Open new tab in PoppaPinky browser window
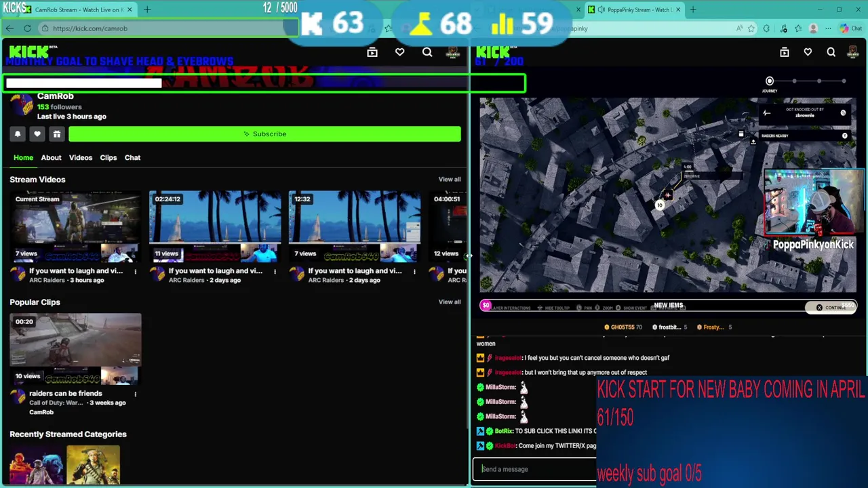This screenshot has width=868, height=488. 693,9
